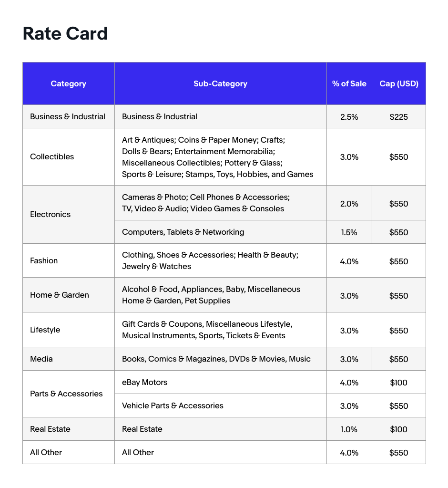Select the Collectibles category cell
Viewport: 448px width, 488px height.
coord(52,156)
